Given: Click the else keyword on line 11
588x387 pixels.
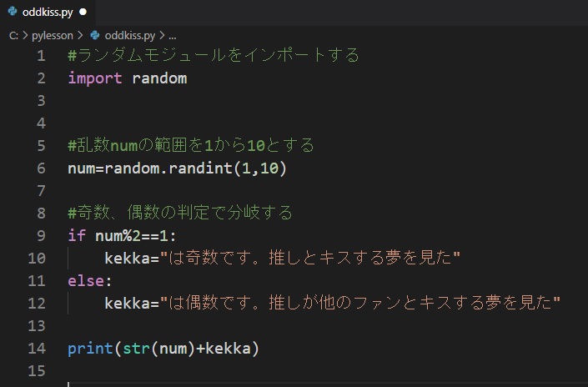Looking at the screenshot, I should coord(86,281).
